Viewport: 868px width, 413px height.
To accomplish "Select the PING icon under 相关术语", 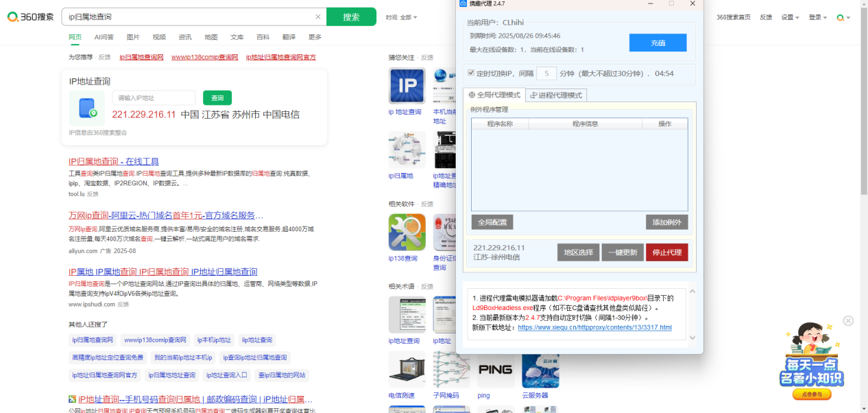I will 495,370.
